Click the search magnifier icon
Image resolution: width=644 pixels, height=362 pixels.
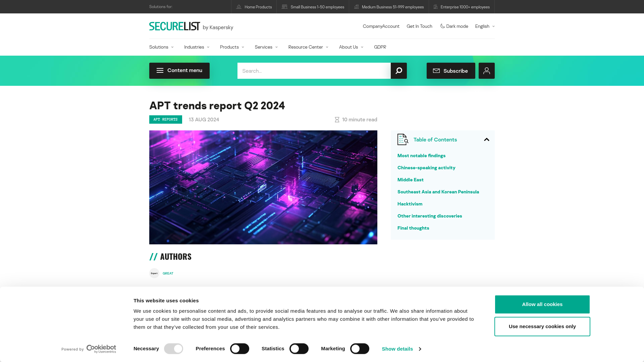click(398, 70)
